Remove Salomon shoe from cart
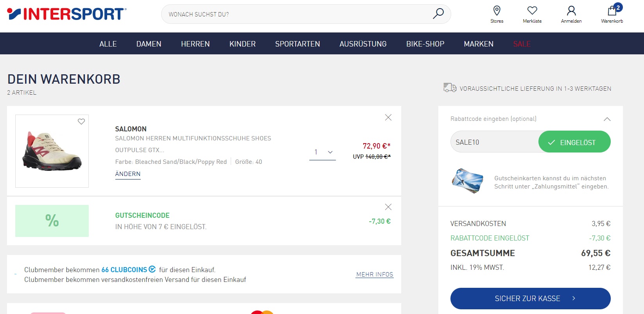This screenshot has height=314, width=644. point(388,117)
